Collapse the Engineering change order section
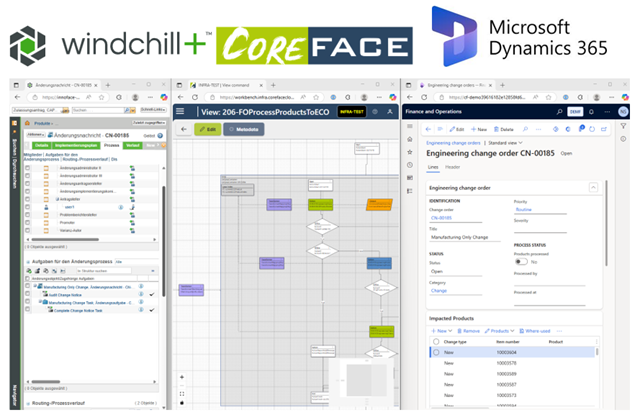 593,187
